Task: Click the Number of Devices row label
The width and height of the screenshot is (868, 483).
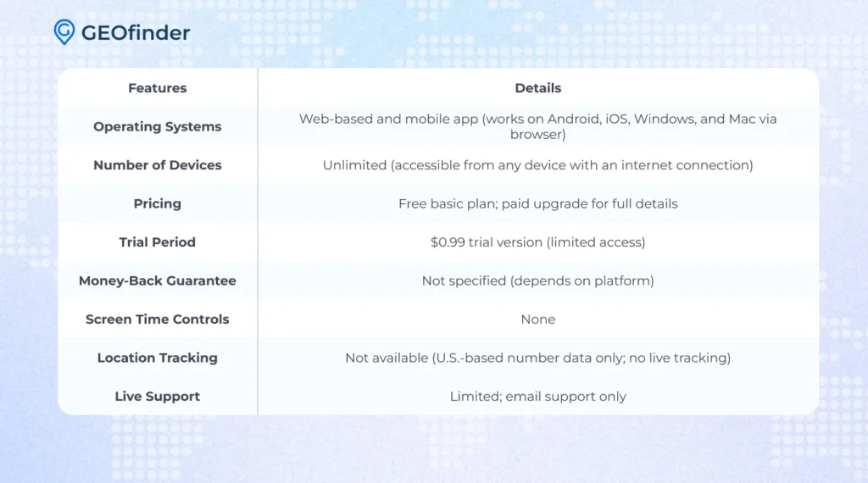Action: coord(157,165)
